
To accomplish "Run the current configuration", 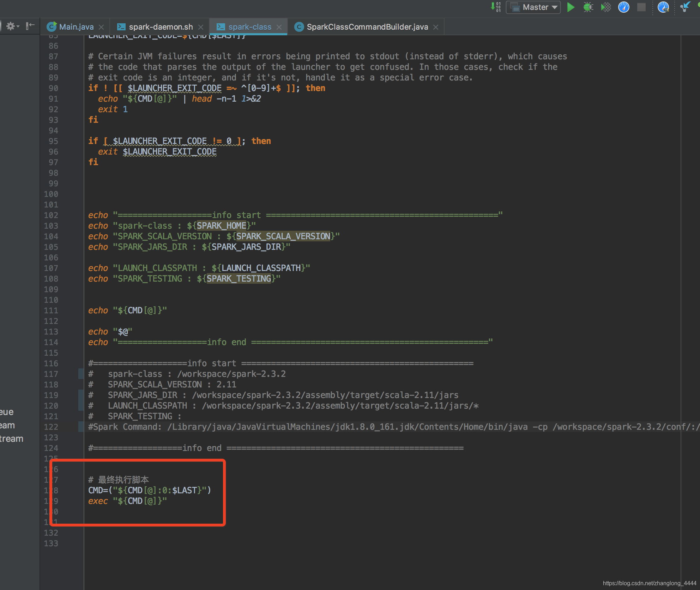I will click(571, 7).
